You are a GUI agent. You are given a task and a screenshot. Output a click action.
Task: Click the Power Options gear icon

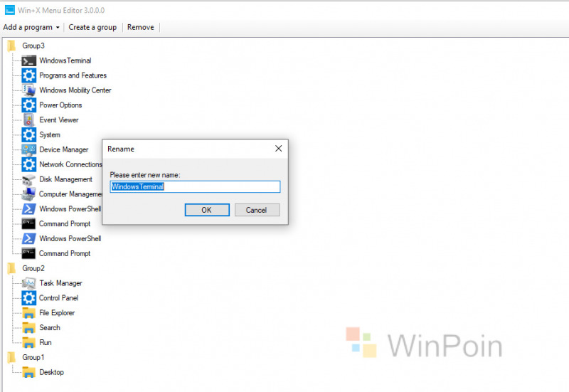tap(28, 105)
